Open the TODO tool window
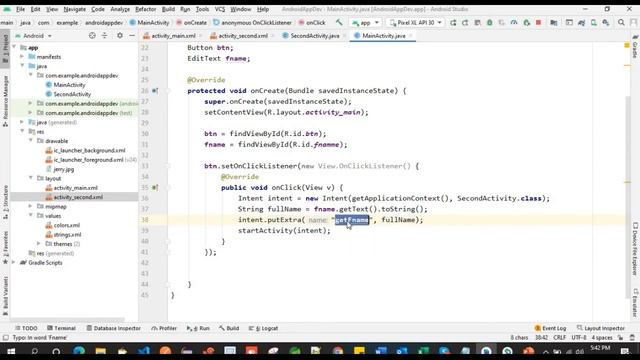The width and height of the screenshot is (640, 360). pyautogui.click(x=26, y=328)
